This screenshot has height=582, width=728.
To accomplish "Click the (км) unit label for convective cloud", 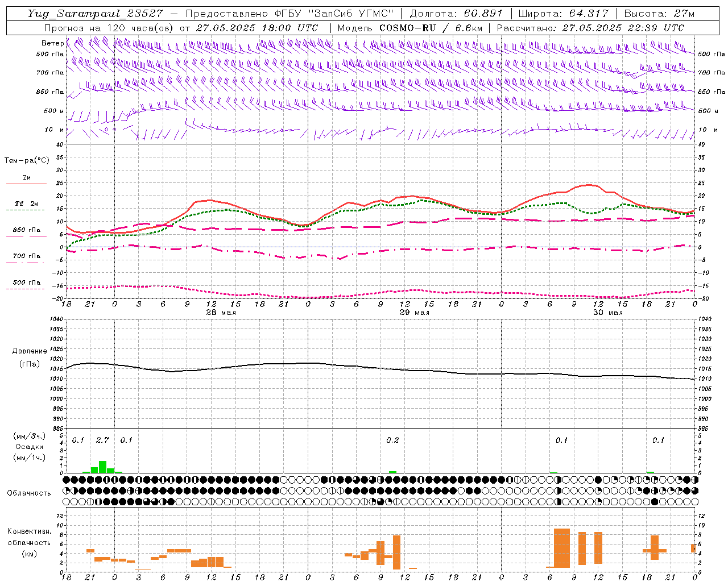I will [x=30, y=554].
